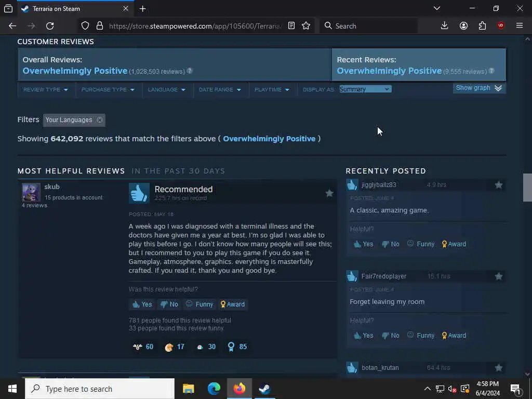Click the star icon on botan_krutan's review
The height and width of the screenshot is (399, 532).
pos(498,368)
